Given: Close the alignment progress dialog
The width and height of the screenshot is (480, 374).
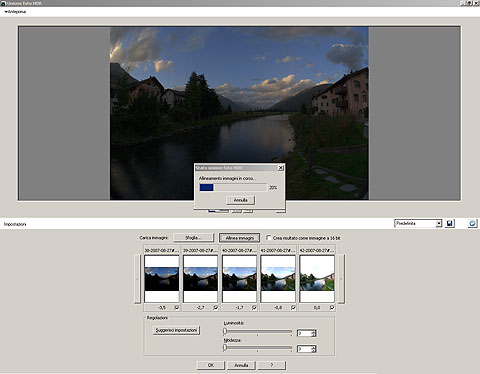Looking at the screenshot, I should pyautogui.click(x=281, y=168).
